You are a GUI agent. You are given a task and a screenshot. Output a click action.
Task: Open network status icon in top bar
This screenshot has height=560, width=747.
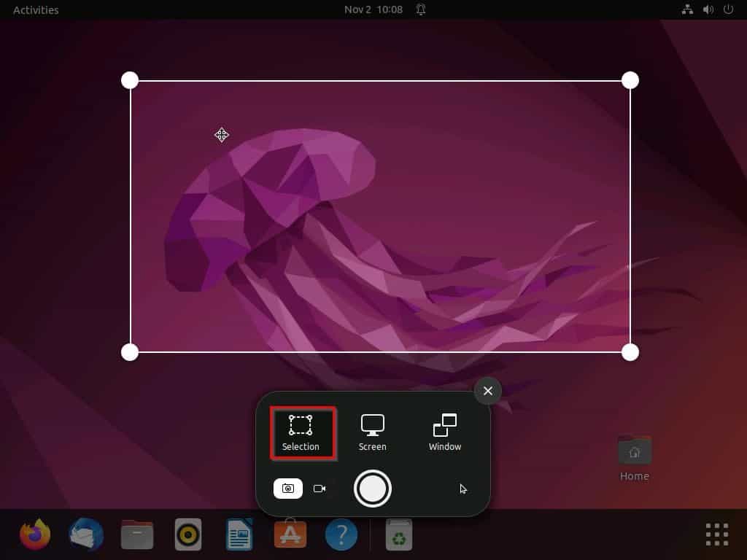pyautogui.click(x=687, y=9)
